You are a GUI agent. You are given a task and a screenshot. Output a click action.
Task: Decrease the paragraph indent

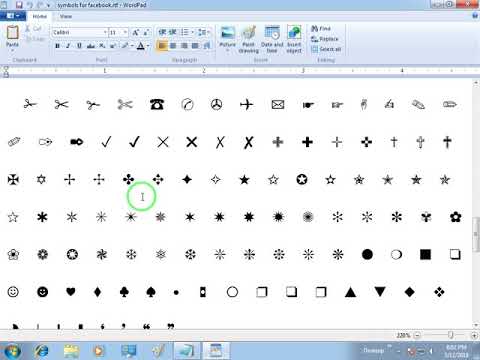pos(162,32)
